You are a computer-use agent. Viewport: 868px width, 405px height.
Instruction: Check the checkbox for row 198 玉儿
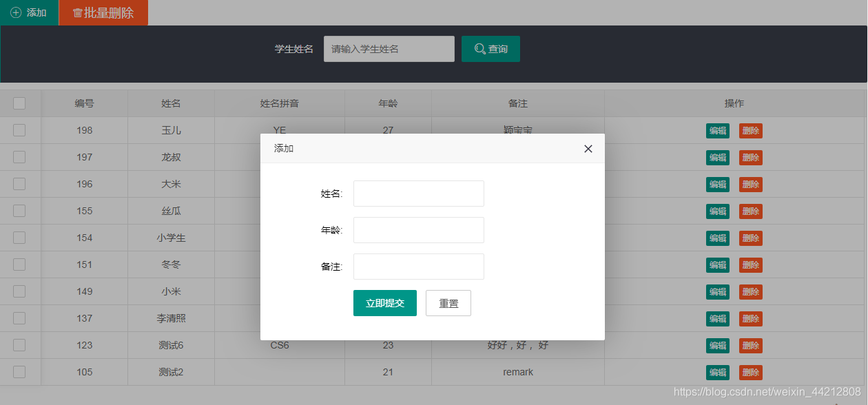pos(19,130)
